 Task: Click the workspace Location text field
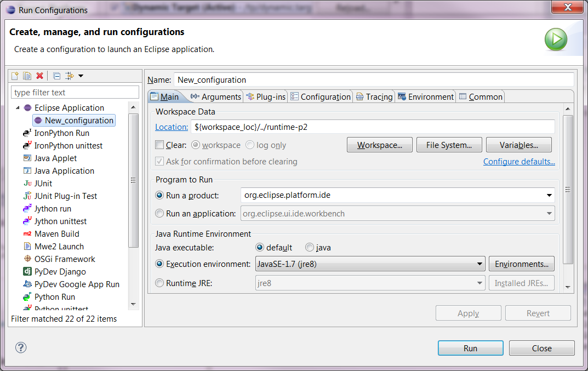[373, 127]
